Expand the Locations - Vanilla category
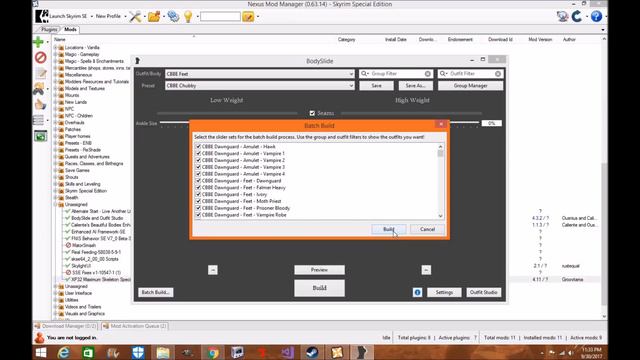Screen dimensions: 640x360 point(56,47)
